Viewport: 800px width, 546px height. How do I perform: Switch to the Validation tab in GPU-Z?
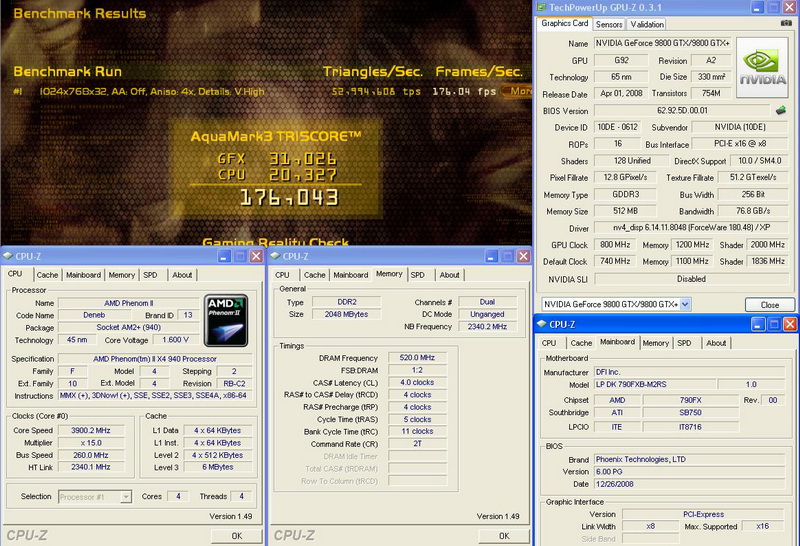coord(646,24)
